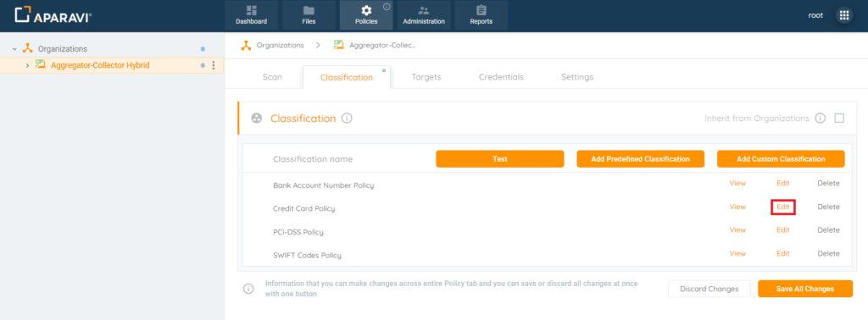Screen dimensions: 868x320
Task: Open the Policies section
Action: (x=366, y=15)
